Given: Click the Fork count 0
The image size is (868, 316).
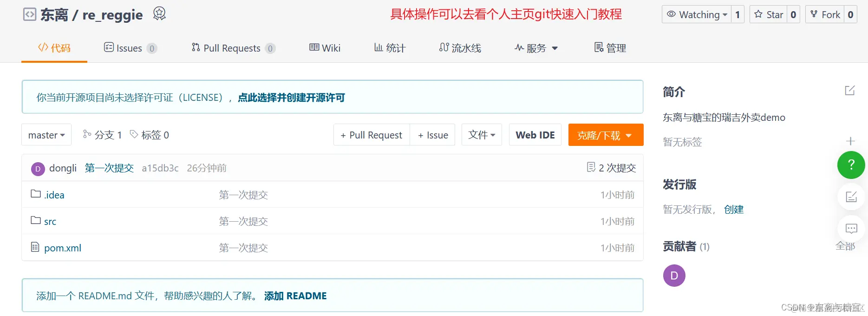Looking at the screenshot, I should point(850,14).
